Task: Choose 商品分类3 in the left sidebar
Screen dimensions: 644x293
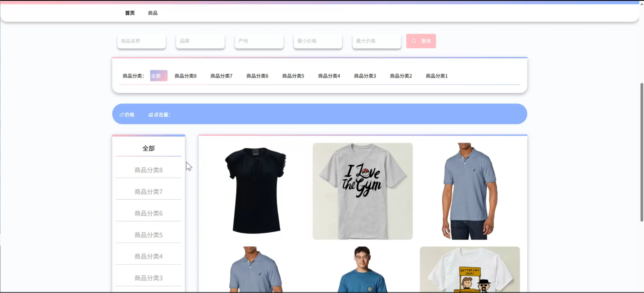Action: 148,278
